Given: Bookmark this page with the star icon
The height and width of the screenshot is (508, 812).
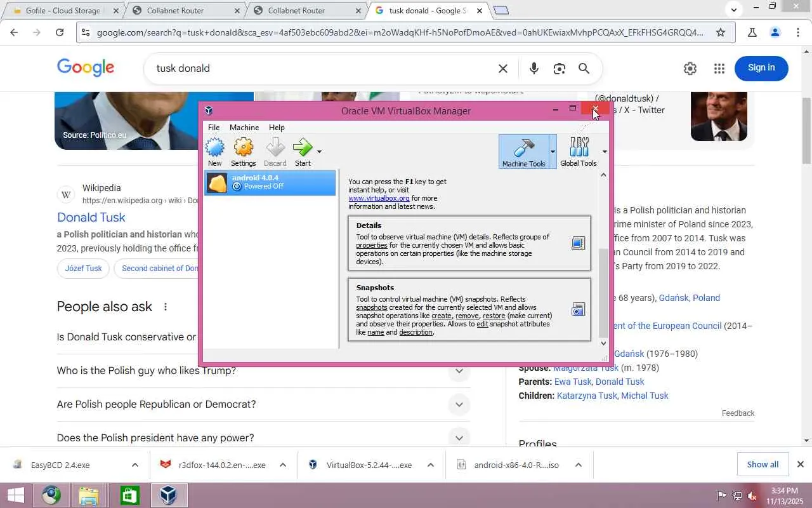Looking at the screenshot, I should pos(721,32).
